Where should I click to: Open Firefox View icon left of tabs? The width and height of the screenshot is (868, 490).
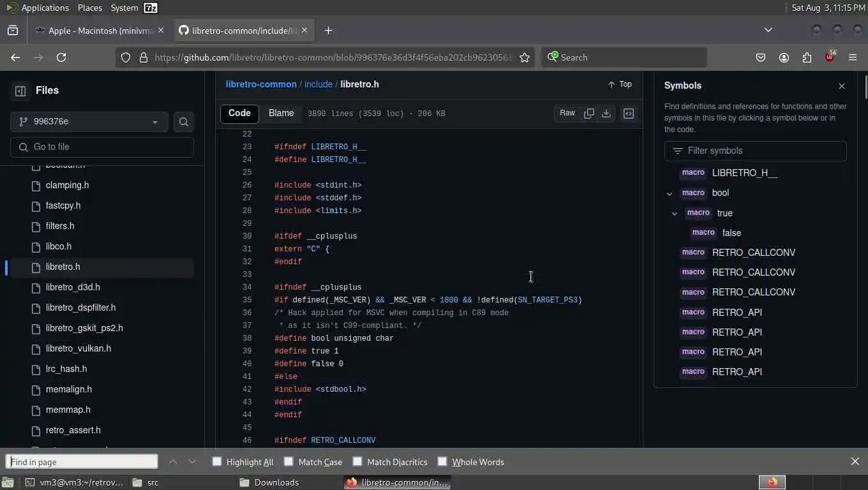tap(13, 31)
